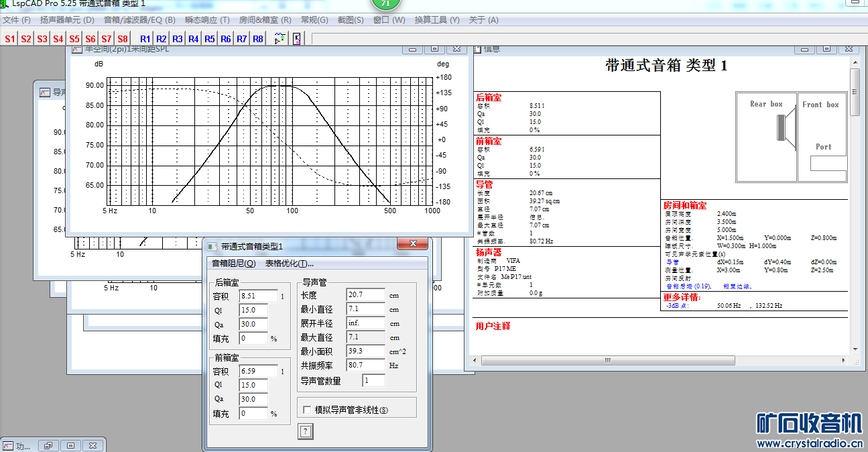Open the 关于 (A) menu
Screen dimensions: 868x452
484,20
